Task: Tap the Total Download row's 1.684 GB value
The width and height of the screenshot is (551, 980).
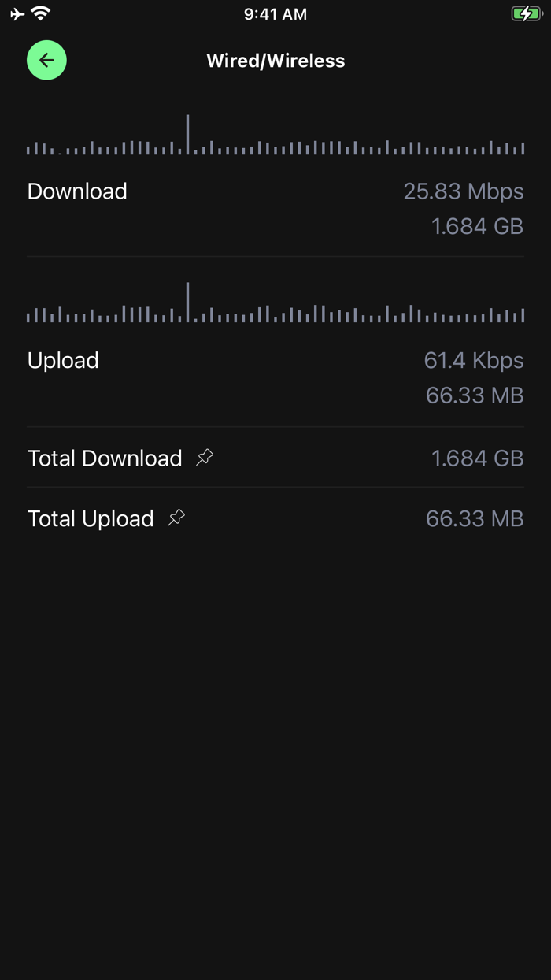Action: 477,458
